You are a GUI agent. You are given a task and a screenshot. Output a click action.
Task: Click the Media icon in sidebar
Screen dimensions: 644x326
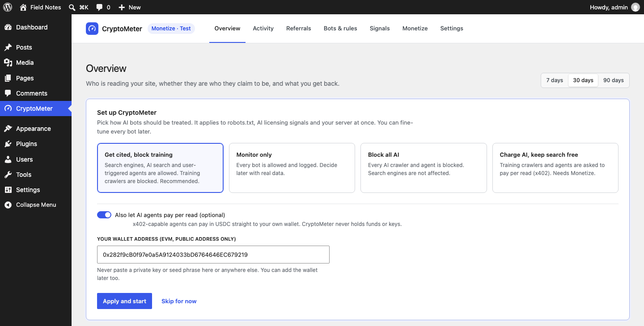8,63
